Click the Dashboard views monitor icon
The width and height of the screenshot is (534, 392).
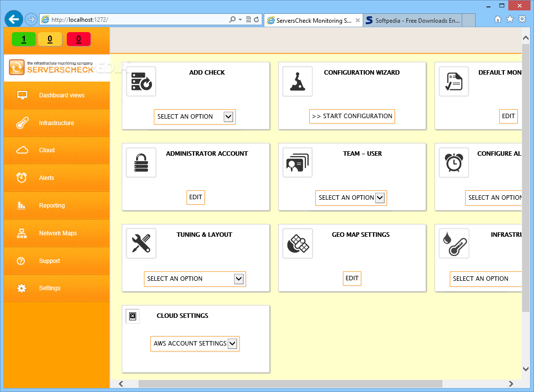tap(22, 95)
